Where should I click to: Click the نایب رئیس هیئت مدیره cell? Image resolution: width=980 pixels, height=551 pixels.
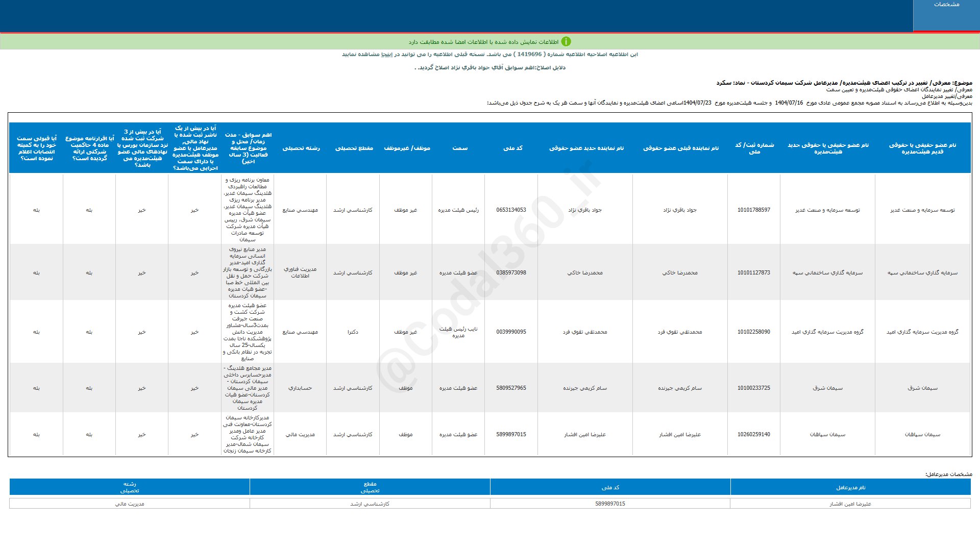[458, 332]
